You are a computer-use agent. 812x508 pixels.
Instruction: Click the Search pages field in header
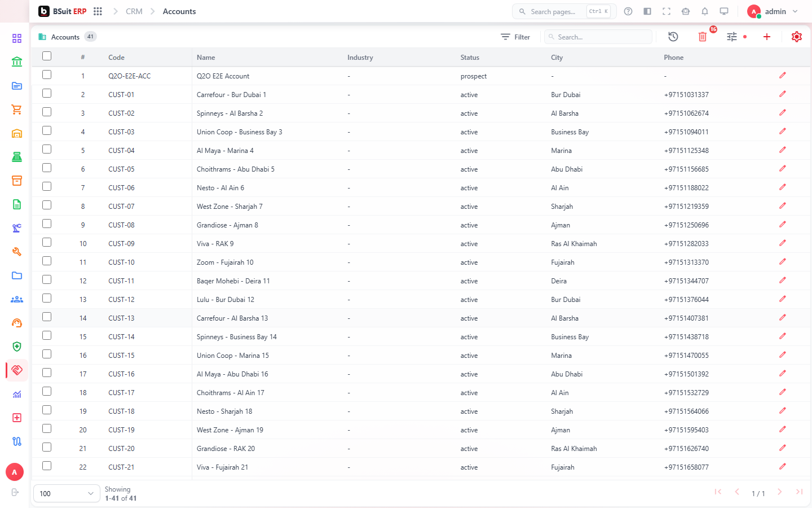click(564, 11)
